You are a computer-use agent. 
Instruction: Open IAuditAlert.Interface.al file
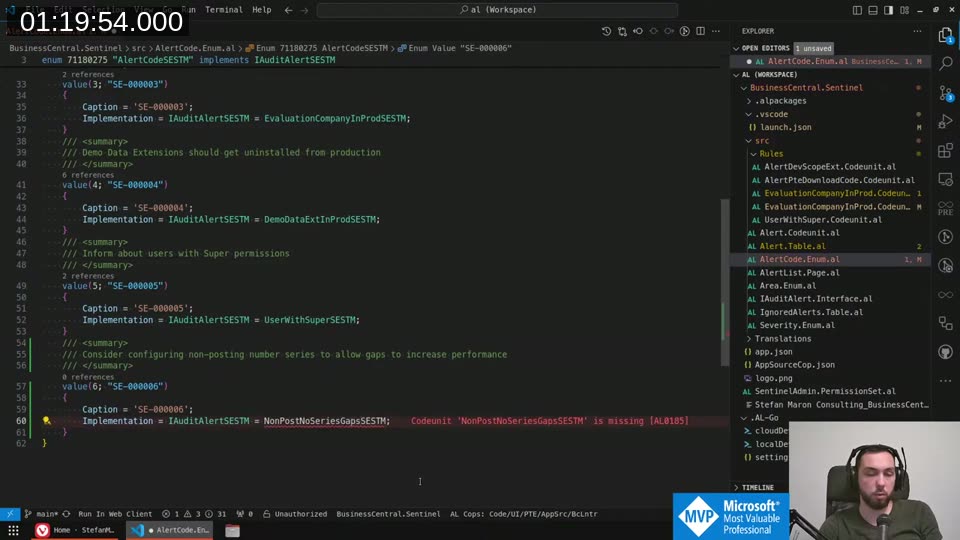coord(816,299)
